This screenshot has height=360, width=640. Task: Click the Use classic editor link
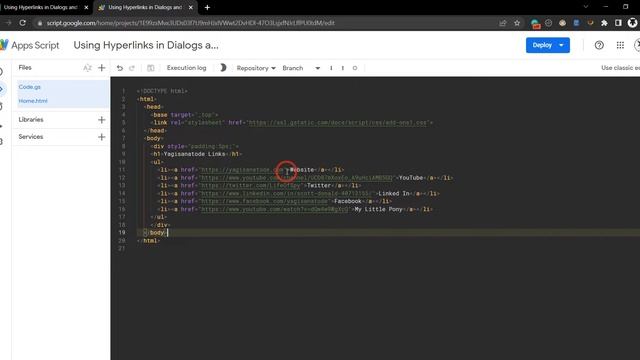point(620,68)
